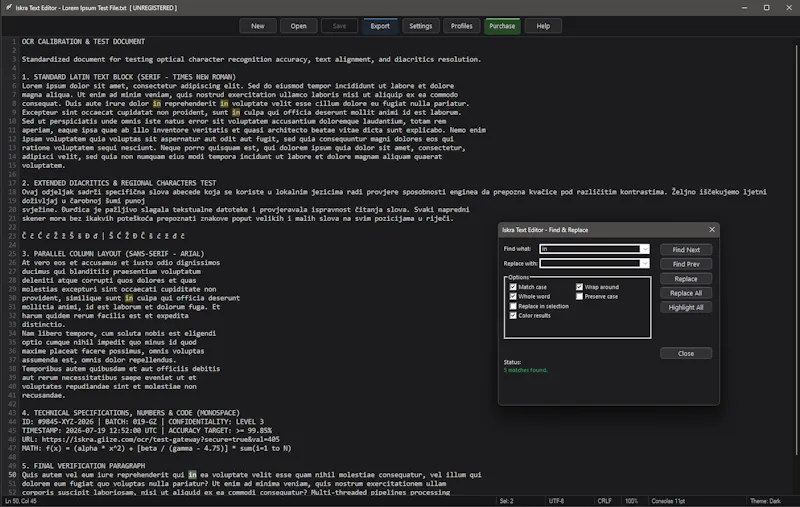Click the Export toolbar button

380,26
